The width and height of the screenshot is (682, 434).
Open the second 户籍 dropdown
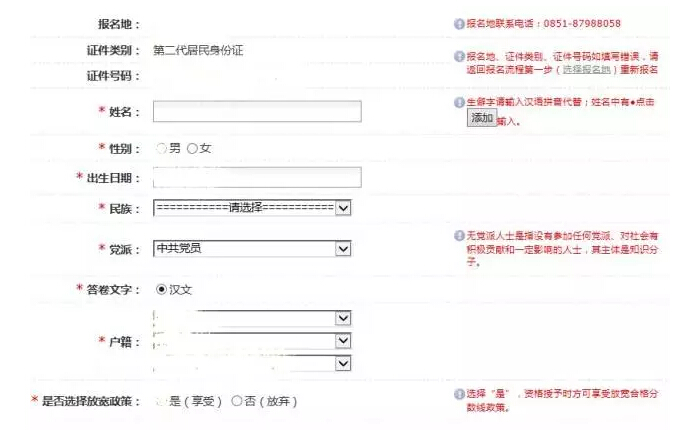click(252, 341)
